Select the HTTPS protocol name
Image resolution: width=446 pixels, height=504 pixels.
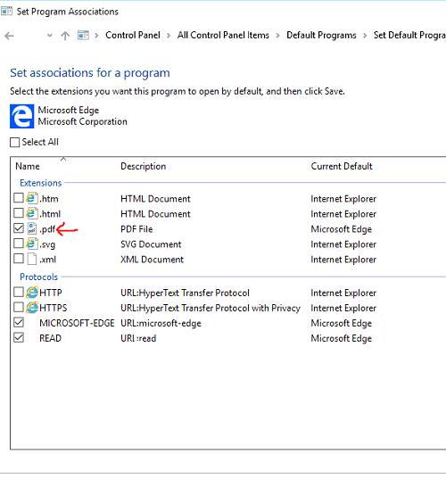53,308
